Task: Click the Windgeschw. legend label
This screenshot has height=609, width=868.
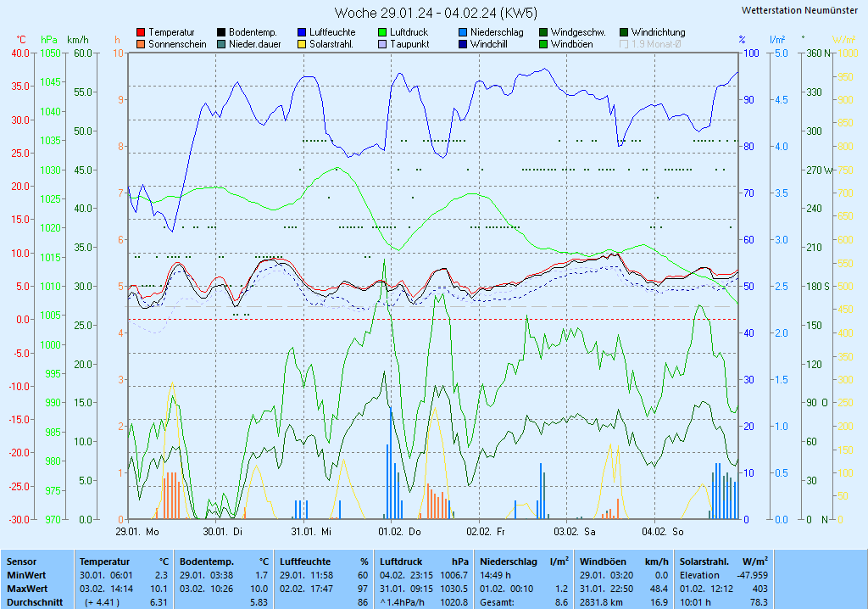Action: [578, 33]
